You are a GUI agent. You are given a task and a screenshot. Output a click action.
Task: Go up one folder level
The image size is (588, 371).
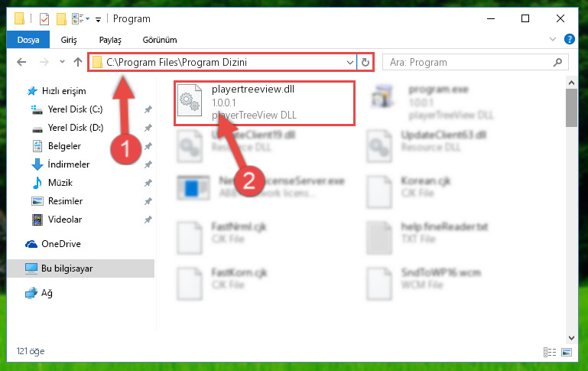tap(78, 62)
